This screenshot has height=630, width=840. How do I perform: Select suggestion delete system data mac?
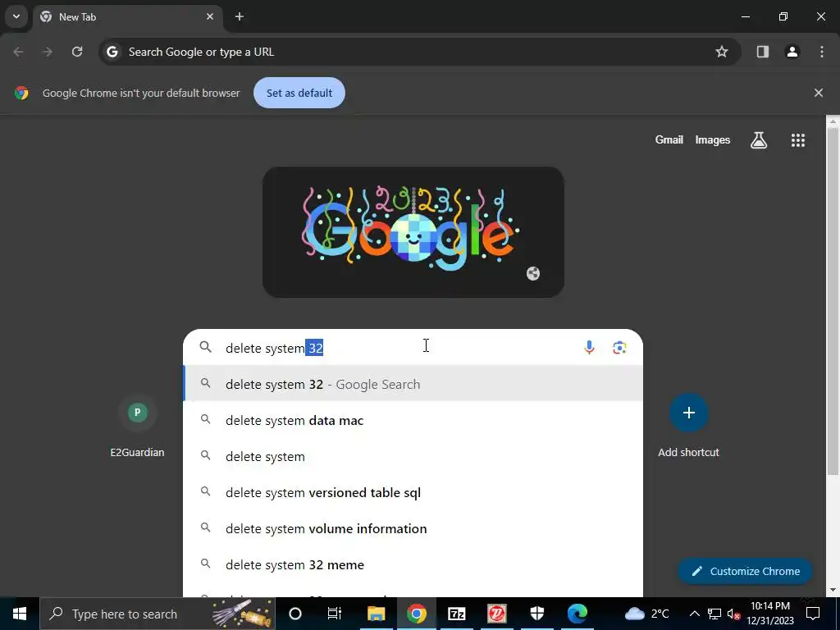(413, 420)
